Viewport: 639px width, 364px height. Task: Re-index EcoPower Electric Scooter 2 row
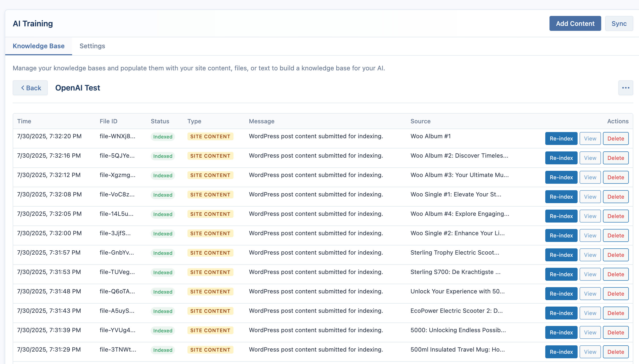pyautogui.click(x=561, y=313)
